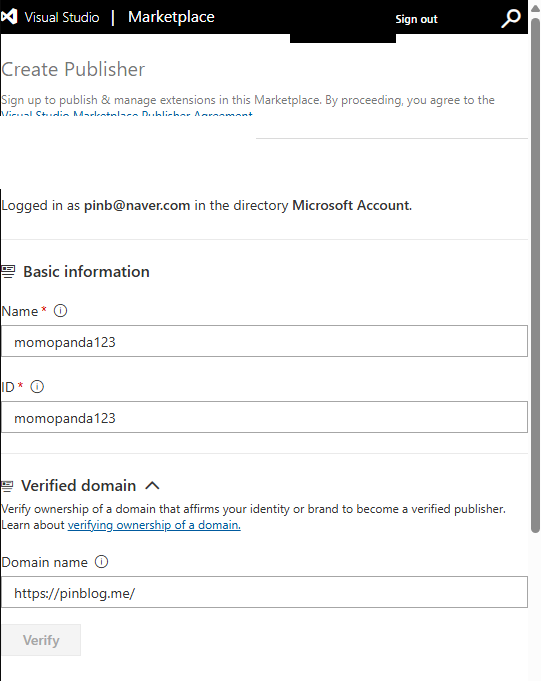The height and width of the screenshot is (681, 541).
Task: Click the Name field info icon
Action: pos(60,311)
